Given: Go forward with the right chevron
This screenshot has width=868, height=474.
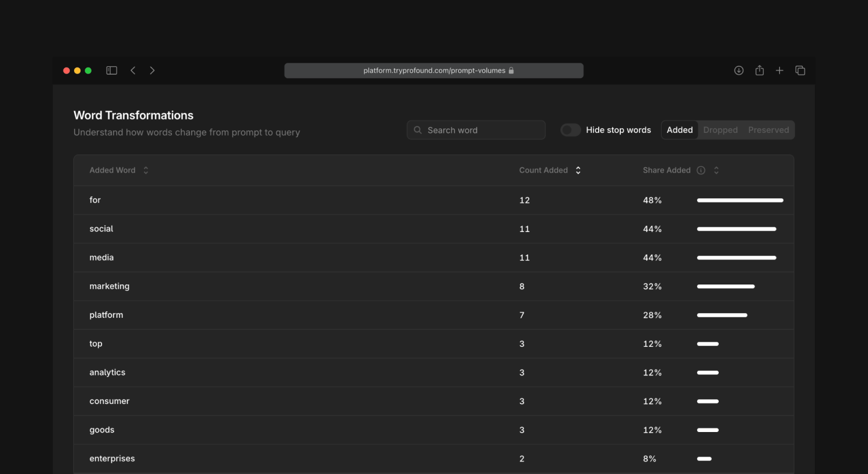Looking at the screenshot, I should coord(152,71).
